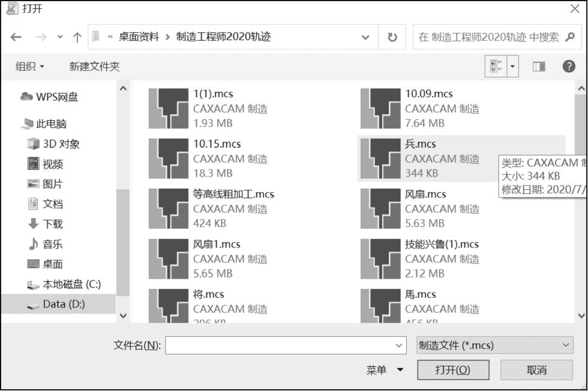Select 此电脑 in navigation pane

click(44, 124)
